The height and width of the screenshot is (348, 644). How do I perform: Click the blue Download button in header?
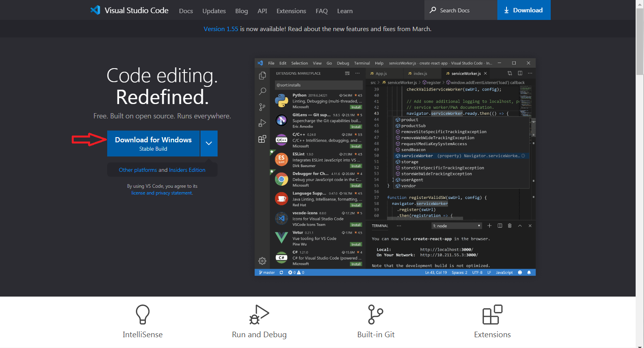point(524,10)
